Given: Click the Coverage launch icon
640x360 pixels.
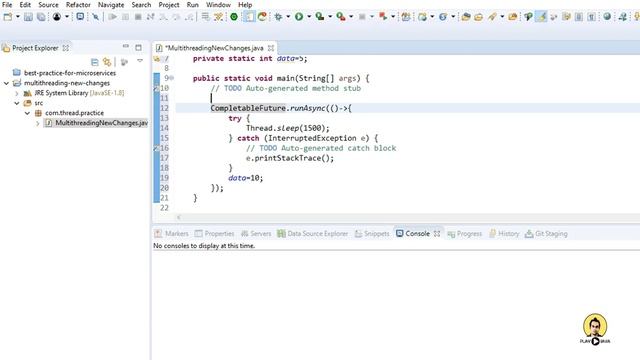Looking at the screenshot, I should coord(320,17).
